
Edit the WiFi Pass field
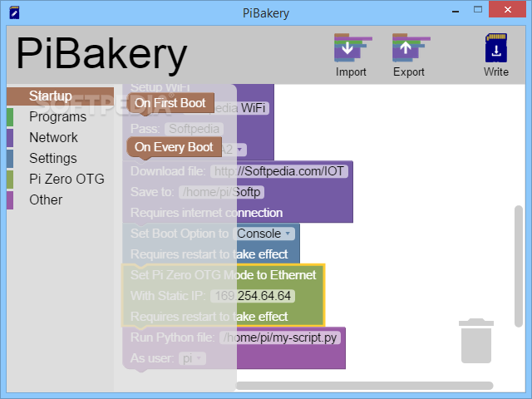point(194,129)
